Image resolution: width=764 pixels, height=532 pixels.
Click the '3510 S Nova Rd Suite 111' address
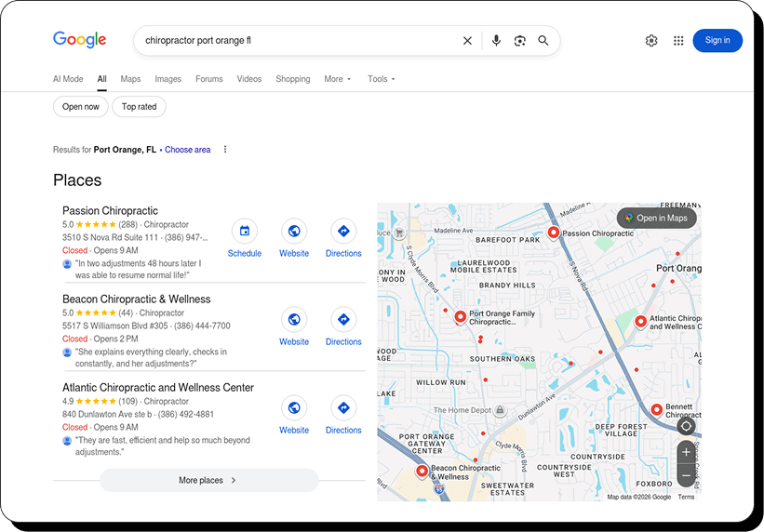110,238
